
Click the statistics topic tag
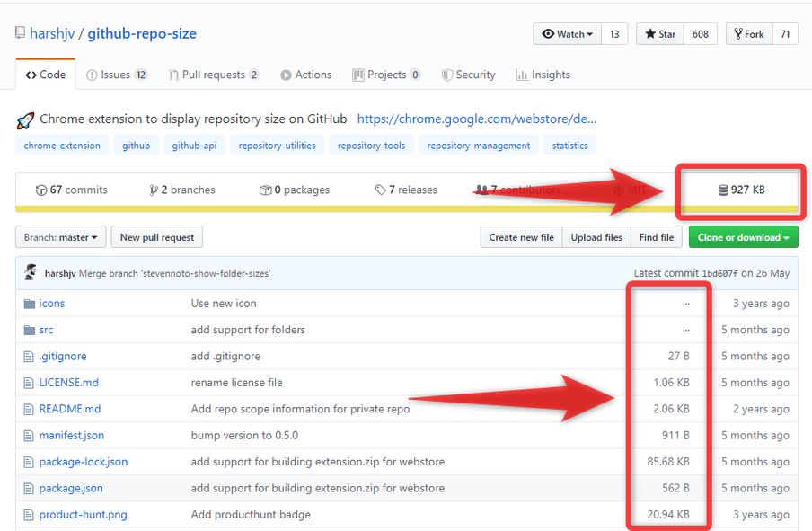(569, 146)
